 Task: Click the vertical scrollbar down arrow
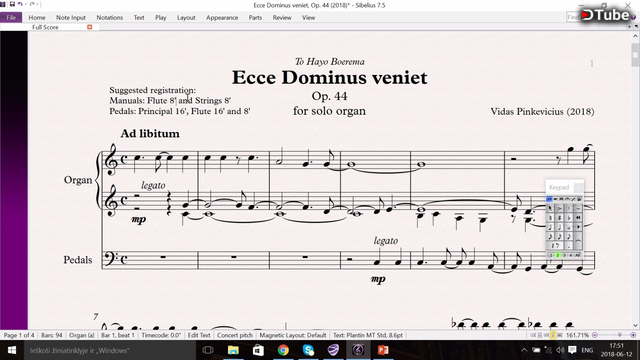tap(635, 325)
